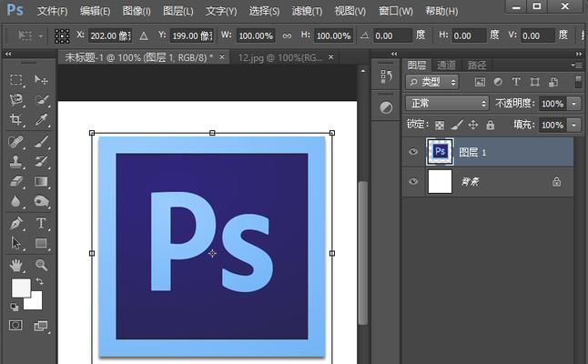
Task: Select the Healing Brush tool
Action: (x=15, y=142)
